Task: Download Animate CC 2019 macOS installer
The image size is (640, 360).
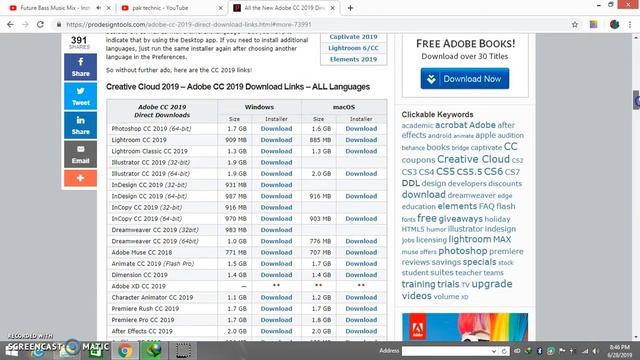Action: pyautogui.click(x=361, y=264)
